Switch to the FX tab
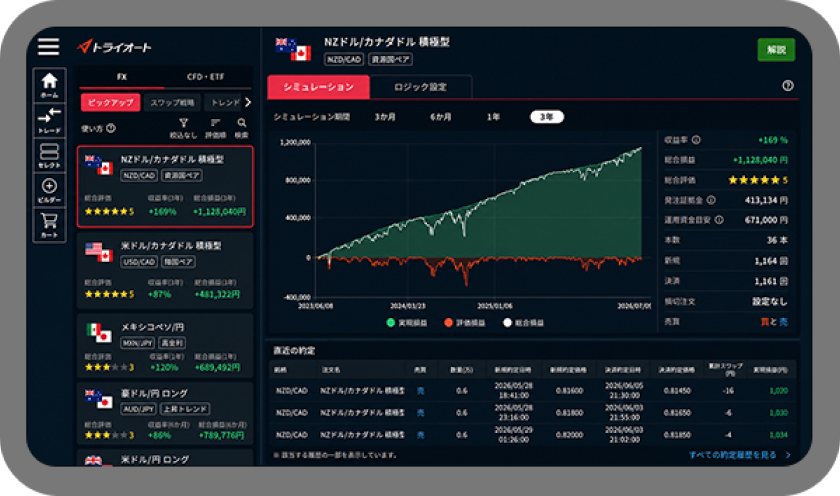 122,77
